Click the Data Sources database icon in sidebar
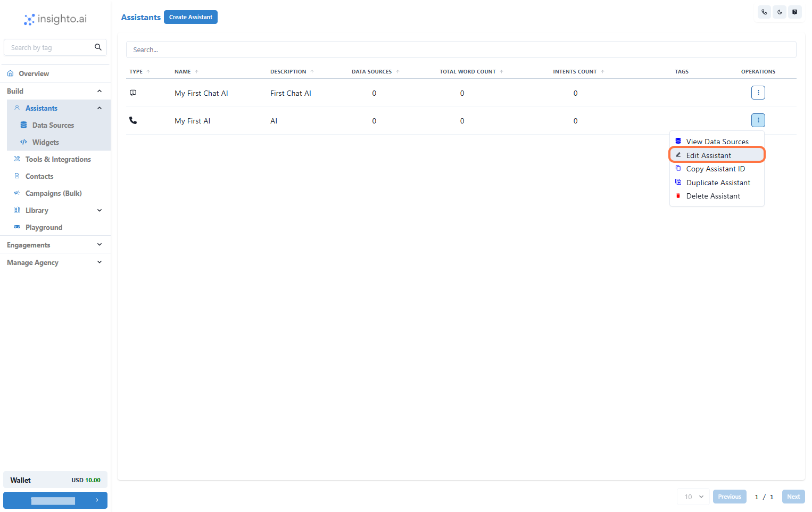Screen dimensions: 812x512 click(x=23, y=125)
